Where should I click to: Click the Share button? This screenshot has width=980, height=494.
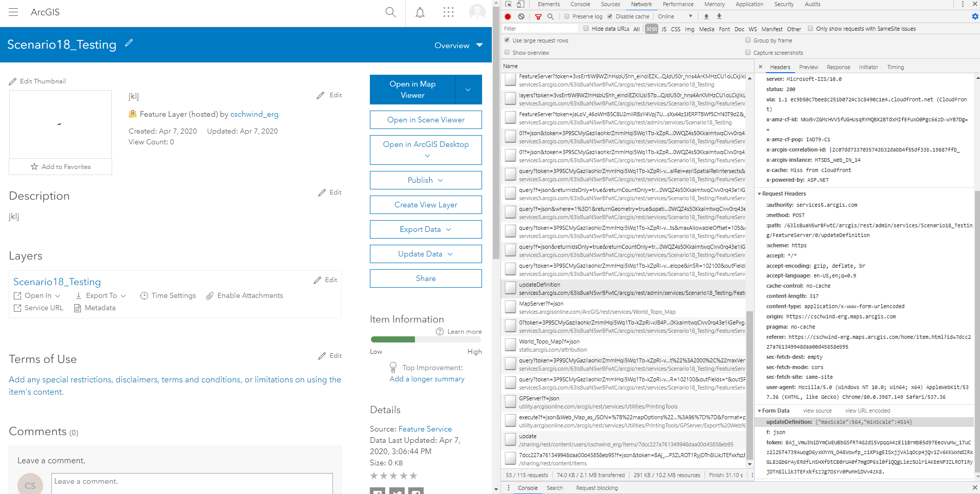pos(426,278)
